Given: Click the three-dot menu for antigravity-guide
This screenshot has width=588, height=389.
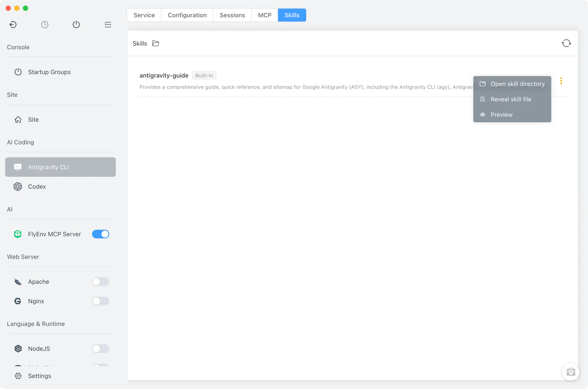Looking at the screenshot, I should 561,81.
